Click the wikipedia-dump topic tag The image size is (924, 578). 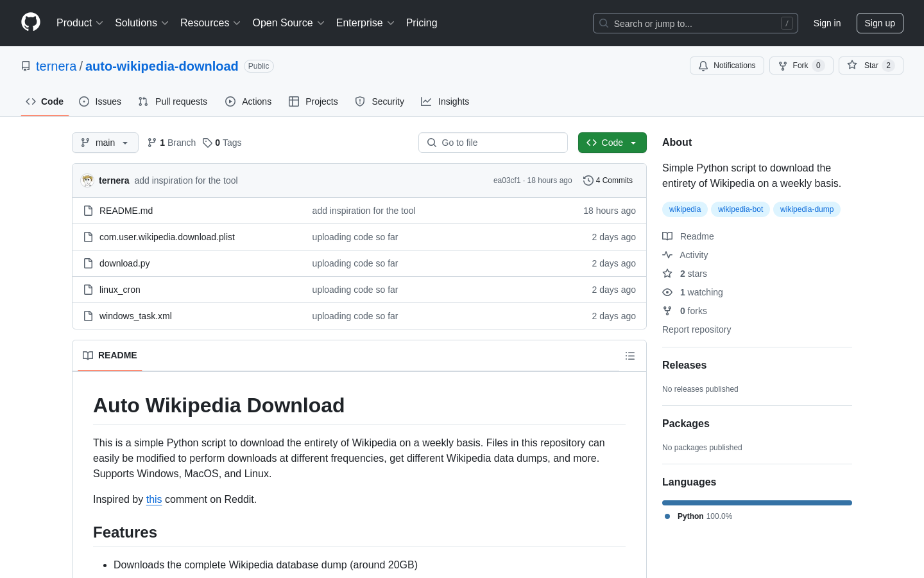tap(807, 209)
